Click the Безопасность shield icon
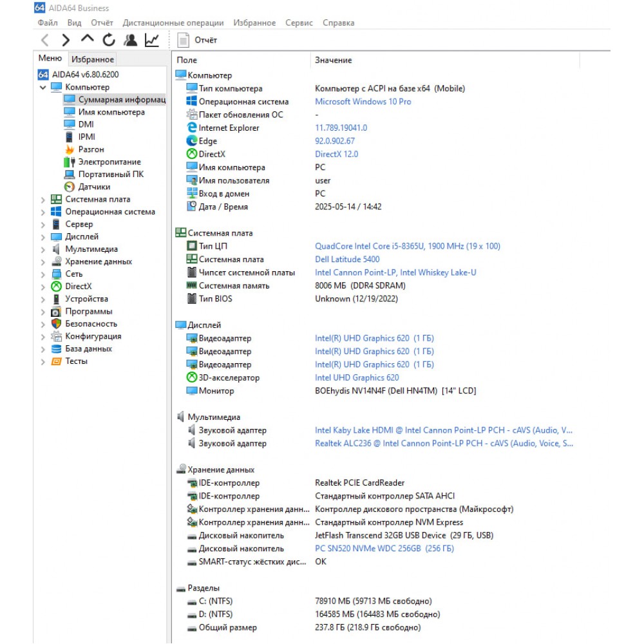Screen dimensions: 644x644 (56, 324)
